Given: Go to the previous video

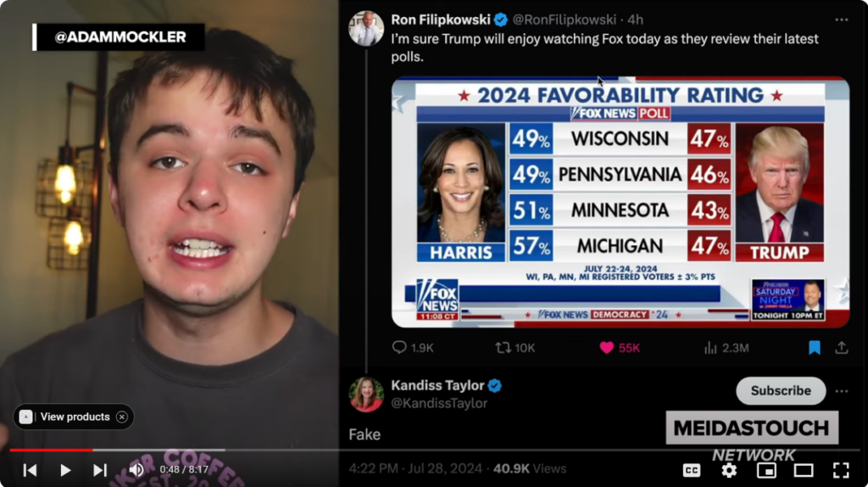Looking at the screenshot, I should (x=30, y=470).
